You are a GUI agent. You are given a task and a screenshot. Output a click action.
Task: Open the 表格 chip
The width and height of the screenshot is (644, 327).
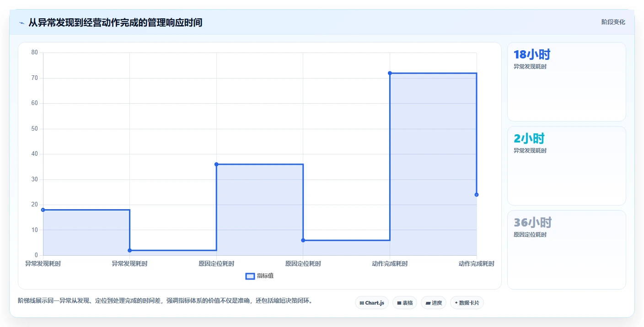[404, 303]
